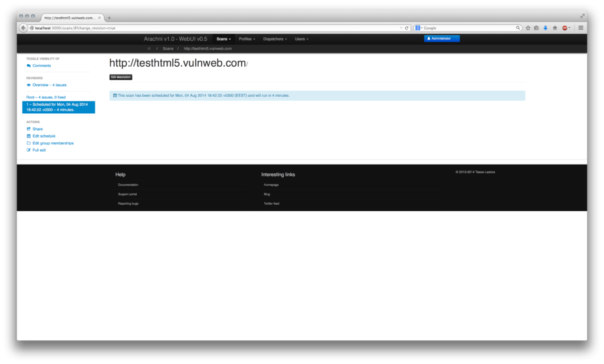Viewport: 604px width, 364px height.
Task: Open the Profiles dropdown
Action: tap(246, 38)
